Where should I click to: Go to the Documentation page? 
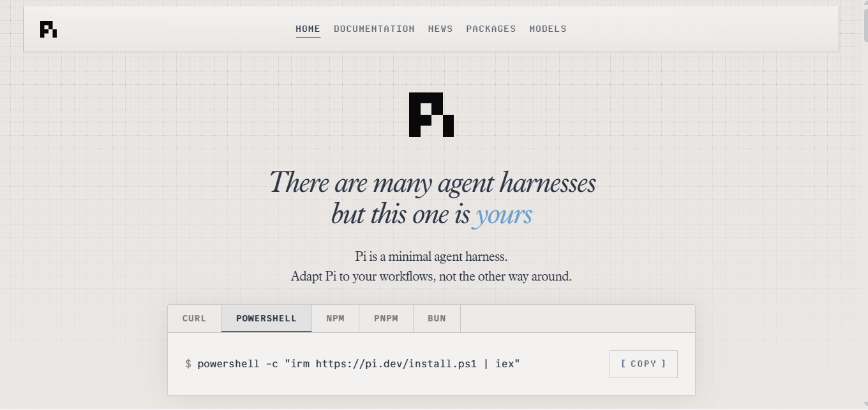pos(374,29)
